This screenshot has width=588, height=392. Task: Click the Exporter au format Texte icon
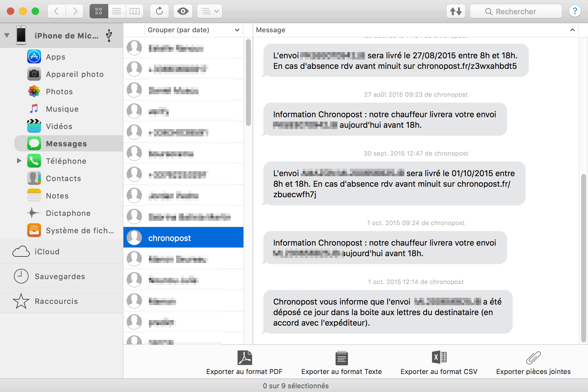pyautogui.click(x=342, y=358)
